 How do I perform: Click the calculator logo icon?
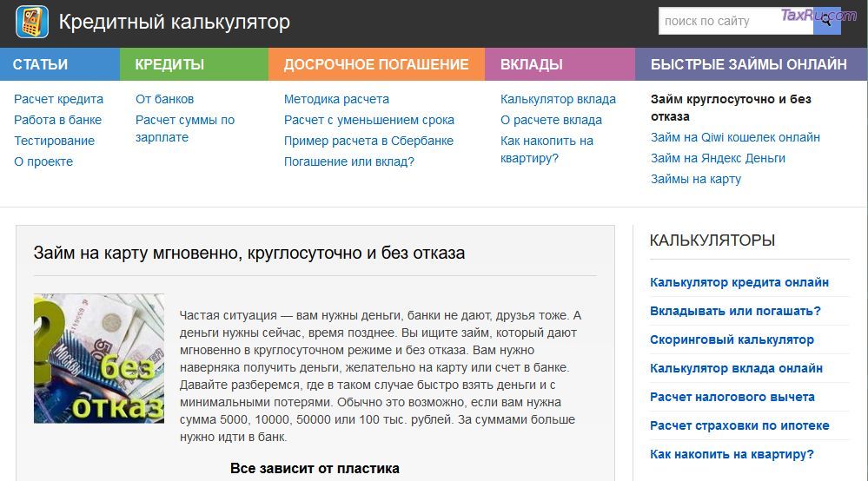[32, 22]
